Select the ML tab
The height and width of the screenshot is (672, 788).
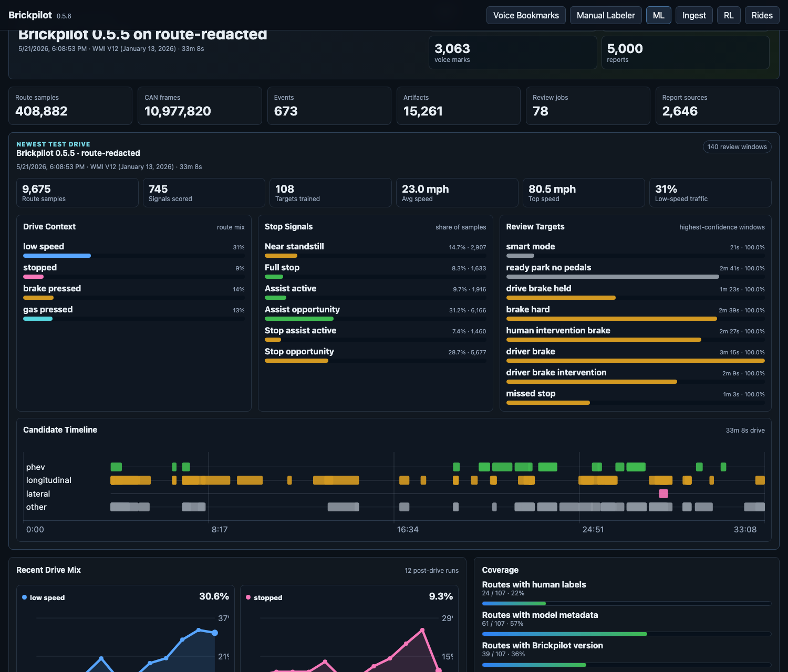[x=659, y=15]
